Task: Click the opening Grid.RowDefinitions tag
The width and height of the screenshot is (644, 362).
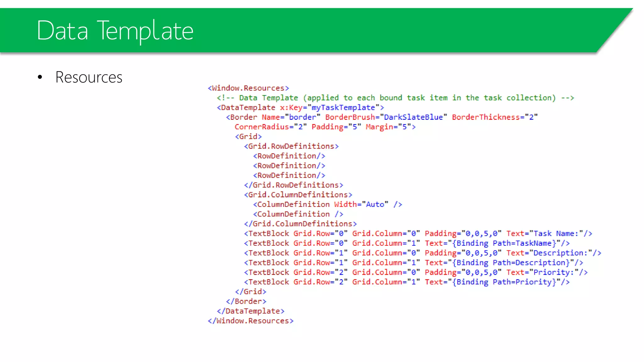Action: 291,146
